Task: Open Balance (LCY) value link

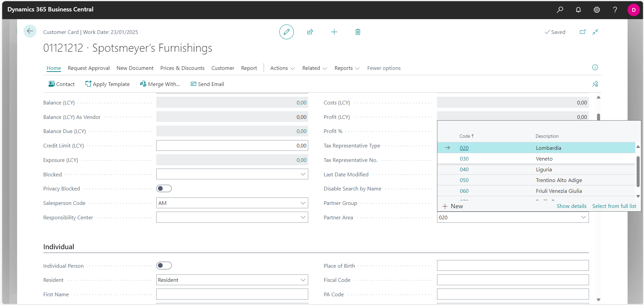Action: (301, 102)
